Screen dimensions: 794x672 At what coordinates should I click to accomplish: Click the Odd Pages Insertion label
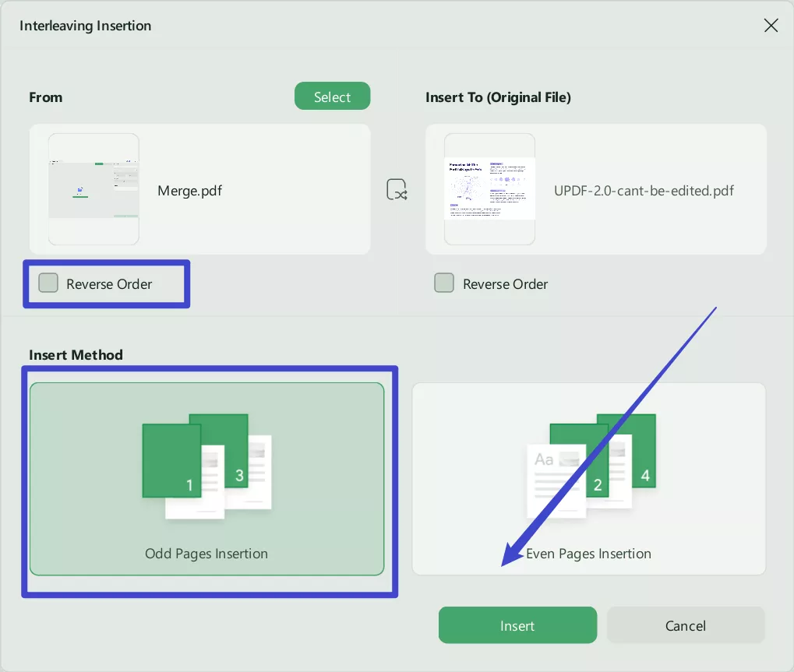point(206,553)
